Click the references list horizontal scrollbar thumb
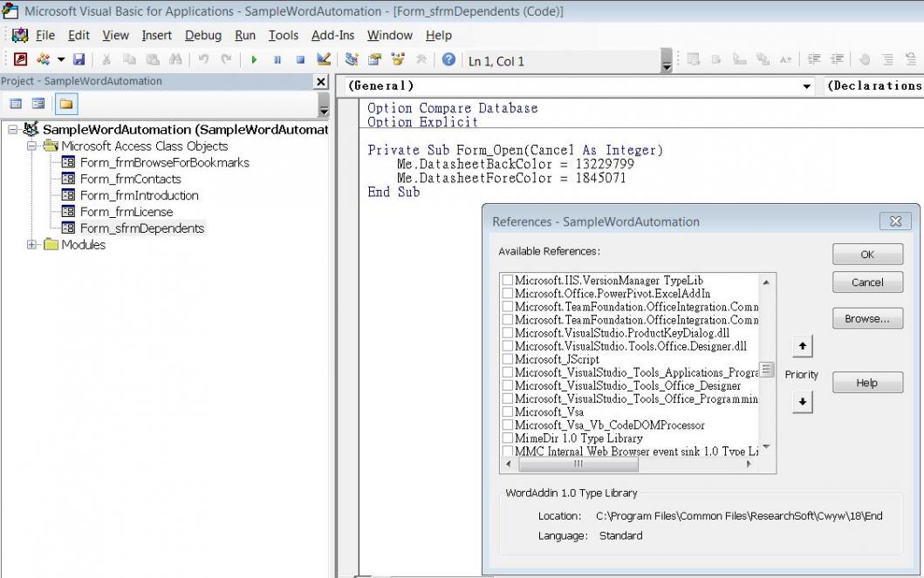924x578 pixels. pyautogui.click(x=578, y=464)
